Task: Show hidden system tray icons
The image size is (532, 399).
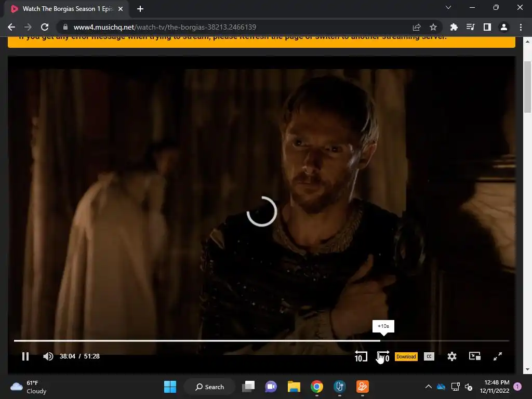Action: point(429,387)
